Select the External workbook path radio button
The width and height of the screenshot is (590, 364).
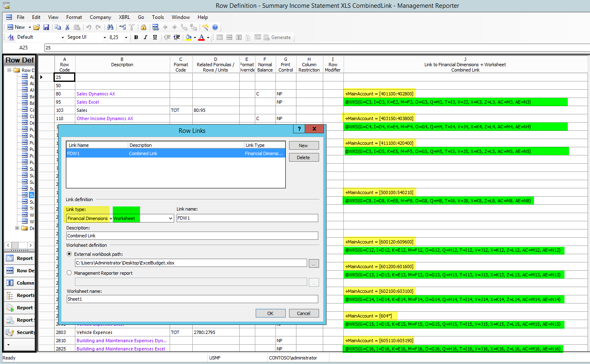(x=69, y=254)
